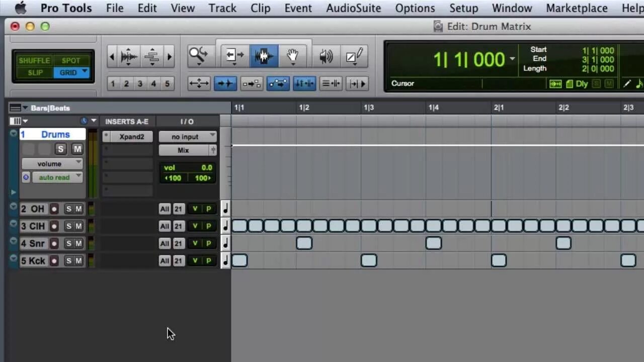Click V volume button on ClH track
The height and width of the screenshot is (362, 644).
pos(195,226)
